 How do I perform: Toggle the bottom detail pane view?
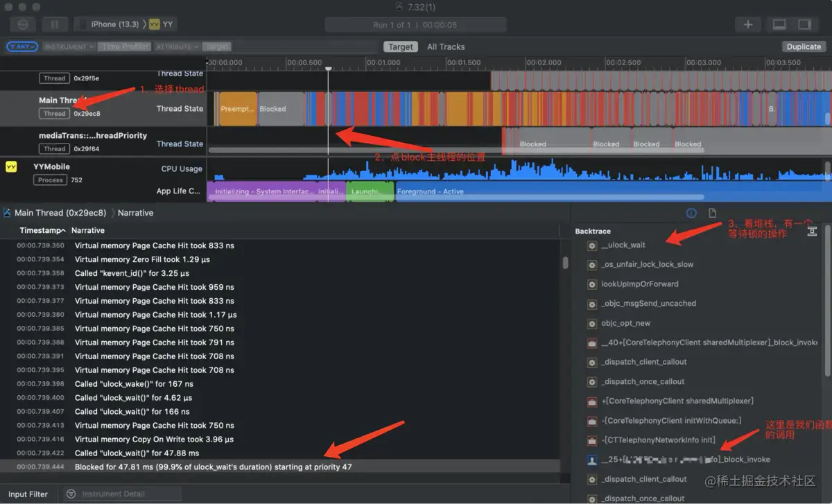779,24
